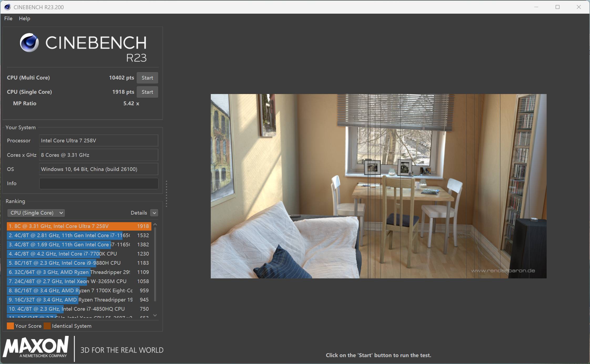Click the Cores x GHz field

99,155
